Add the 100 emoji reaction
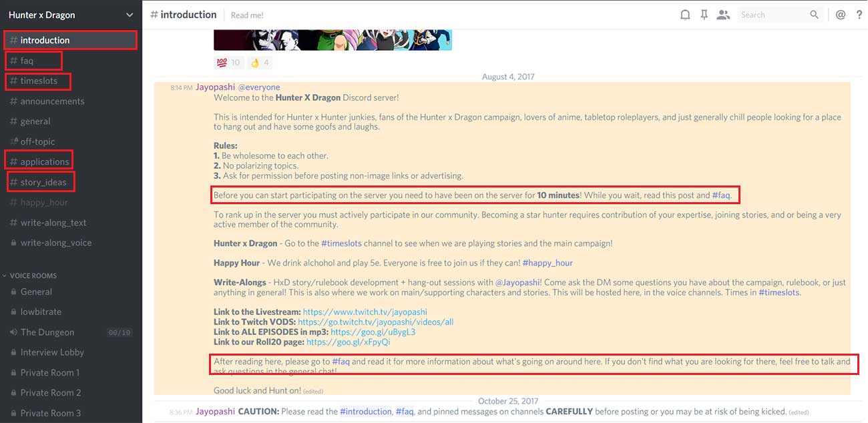Image resolution: width=868 pixels, height=423 pixels. pyautogui.click(x=228, y=63)
